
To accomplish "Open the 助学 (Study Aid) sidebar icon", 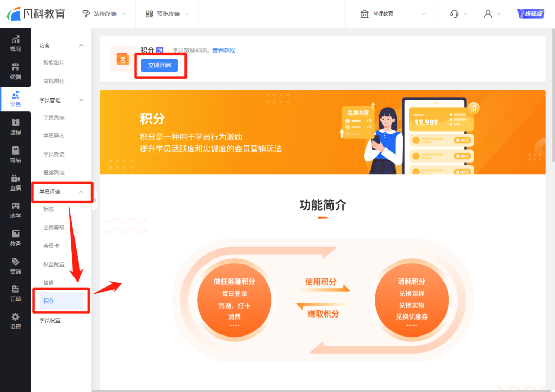I will 15,212.
